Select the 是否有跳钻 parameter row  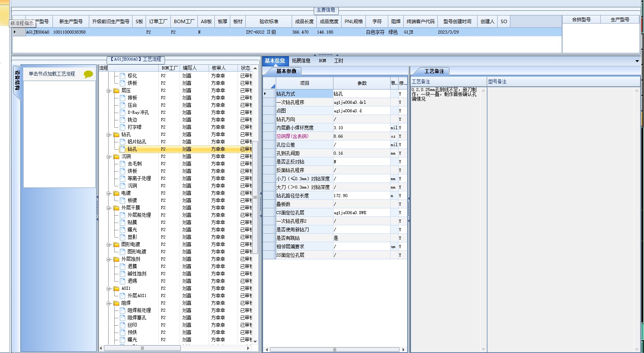(335, 238)
